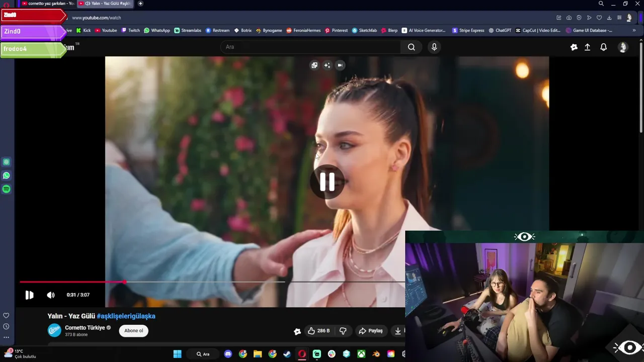644x362 pixels.
Task: Open the Game UI Database bookmark
Action: coord(589,30)
